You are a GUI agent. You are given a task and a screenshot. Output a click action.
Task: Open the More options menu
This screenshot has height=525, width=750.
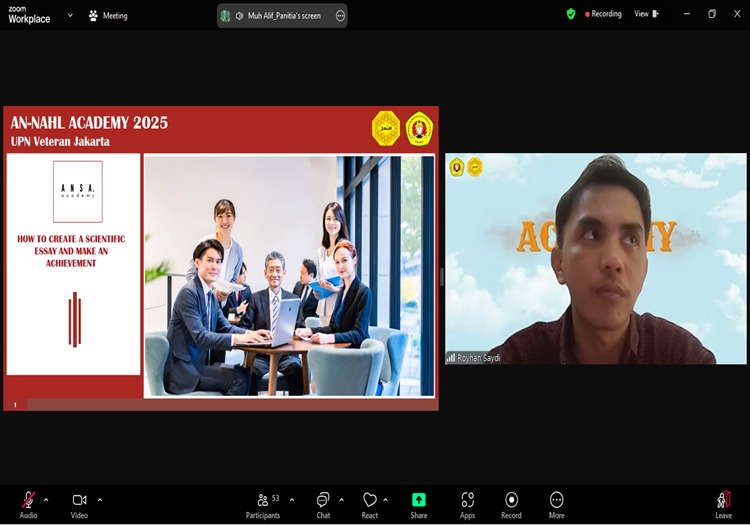pos(556,501)
